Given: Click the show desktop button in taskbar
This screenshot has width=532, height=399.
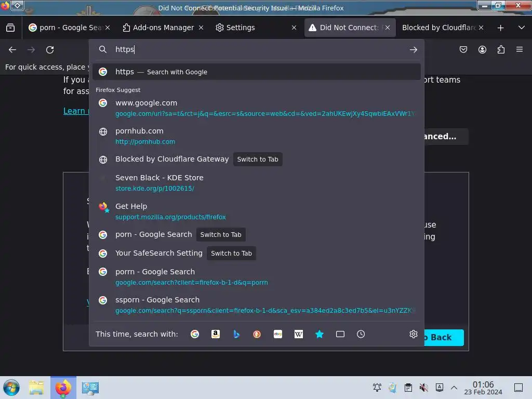Looking at the screenshot, I should click(518, 388).
